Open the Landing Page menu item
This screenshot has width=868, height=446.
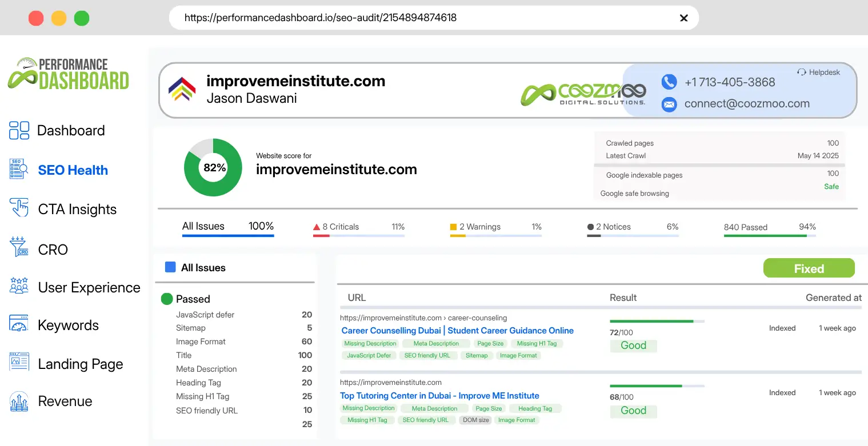(x=81, y=364)
